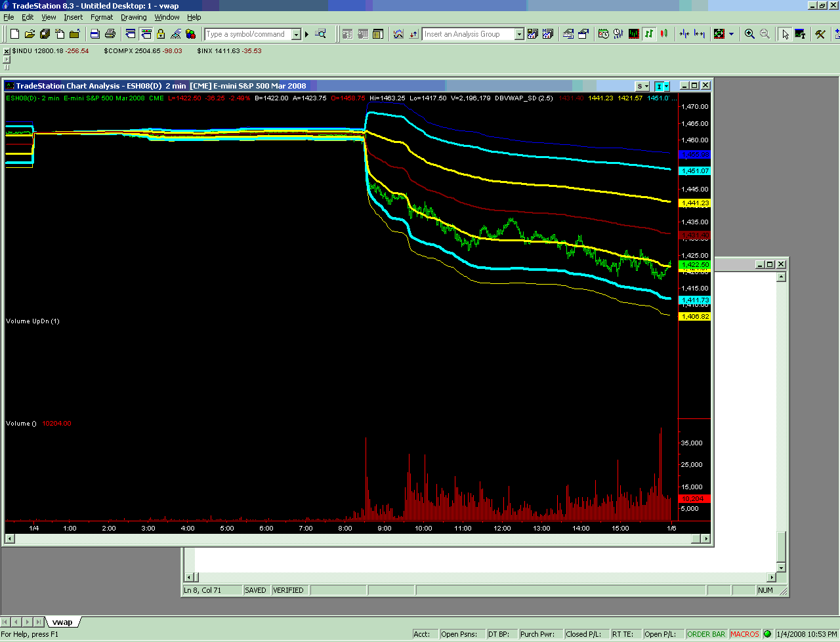This screenshot has width=840, height=642.
Task: Click the close X on ticker bar
Action: click(x=7, y=51)
